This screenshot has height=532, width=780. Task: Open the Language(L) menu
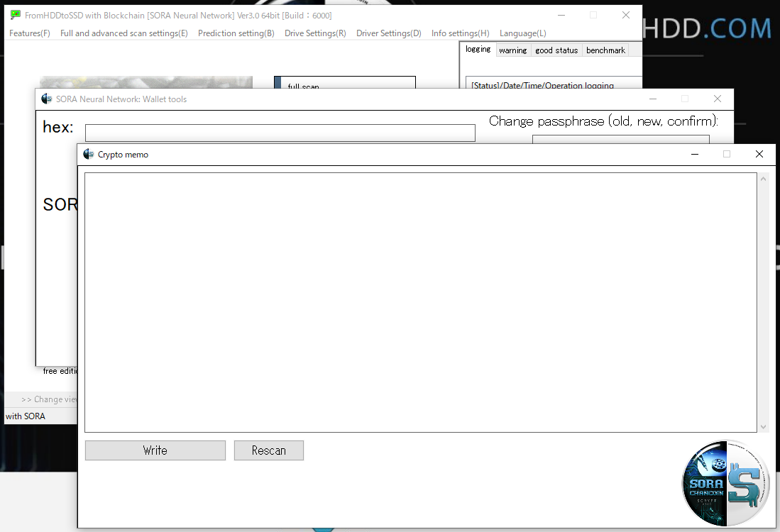[x=523, y=33]
